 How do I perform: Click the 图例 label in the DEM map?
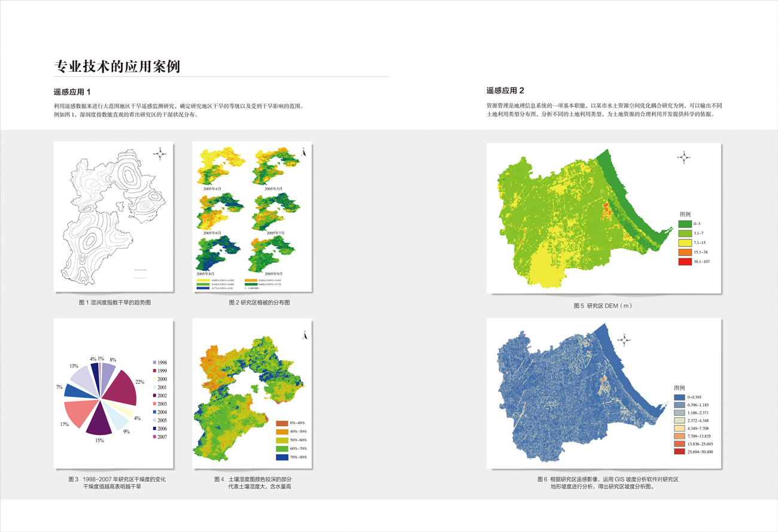685,214
